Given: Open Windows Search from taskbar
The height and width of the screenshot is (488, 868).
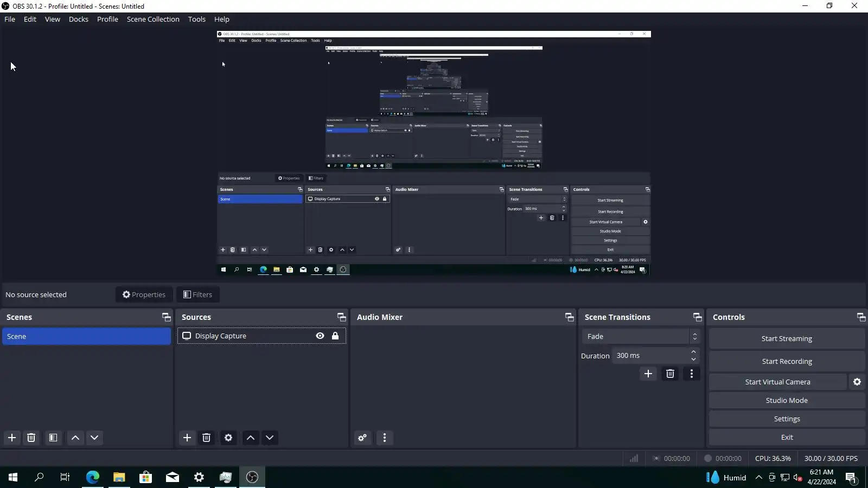Looking at the screenshot, I should point(39,477).
